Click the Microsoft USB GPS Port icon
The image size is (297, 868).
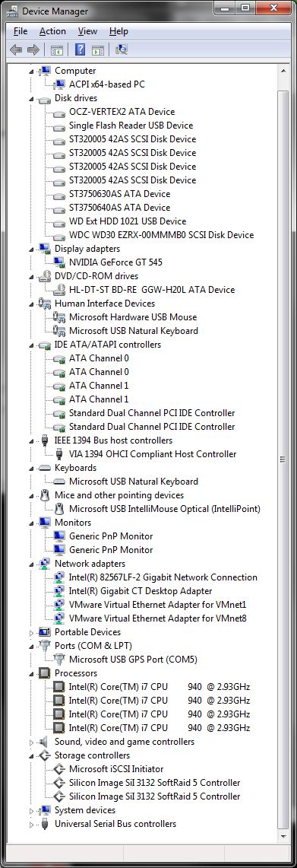pos(60,660)
